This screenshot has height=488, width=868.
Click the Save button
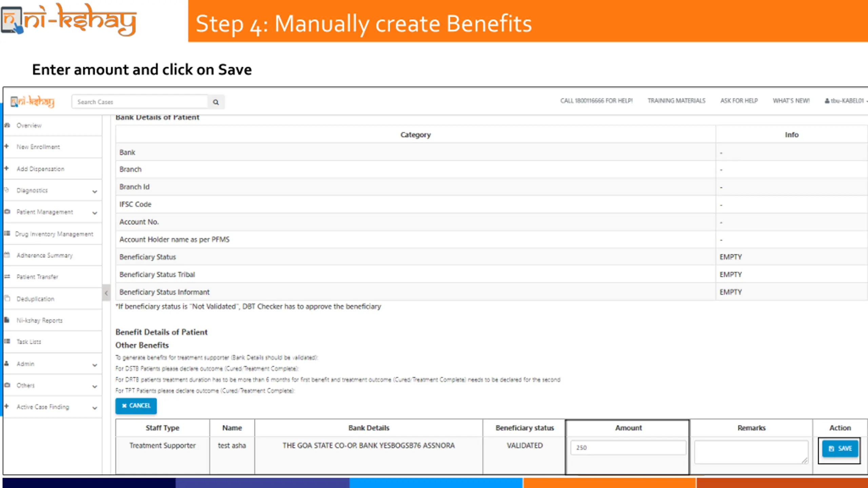[x=840, y=448]
